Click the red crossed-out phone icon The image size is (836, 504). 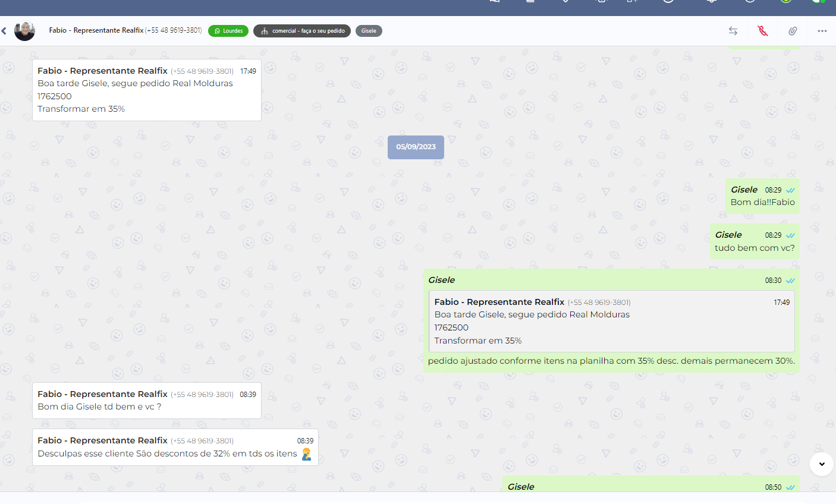(763, 31)
